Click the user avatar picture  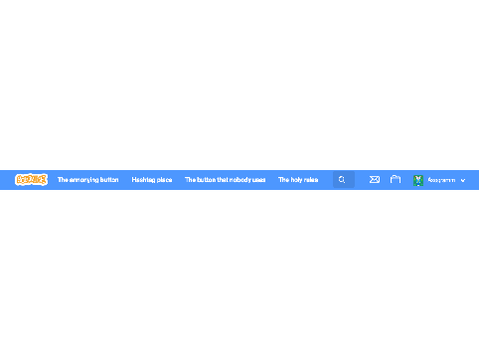click(x=418, y=180)
